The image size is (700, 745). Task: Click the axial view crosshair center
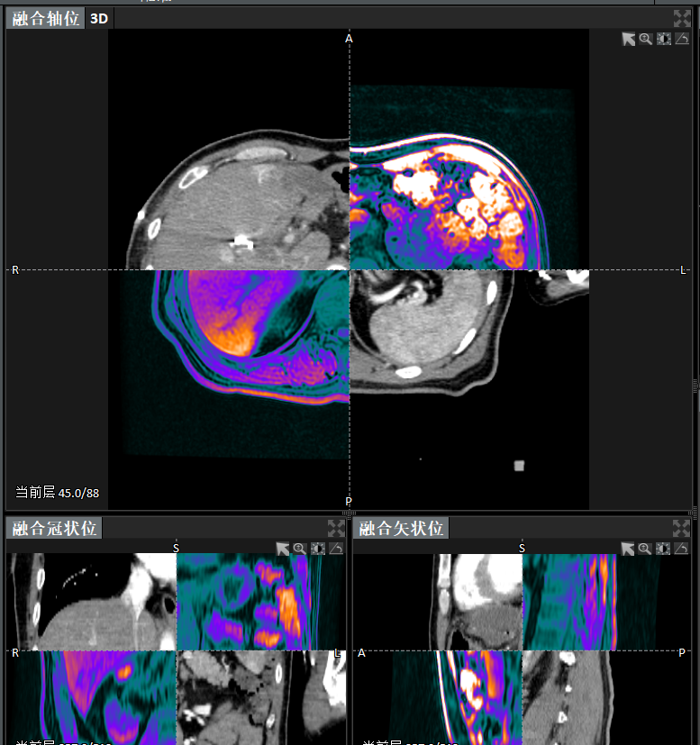tap(350, 270)
